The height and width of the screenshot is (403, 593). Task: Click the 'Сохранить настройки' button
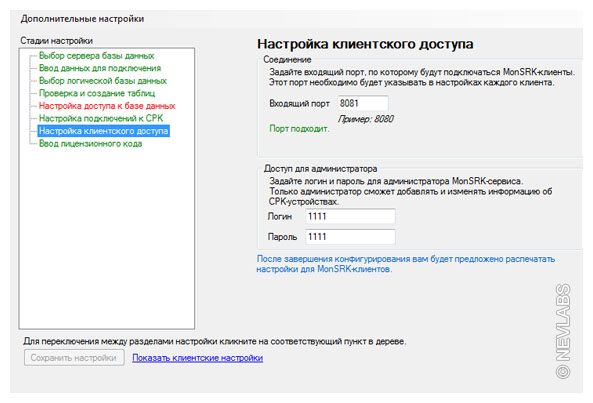(74, 358)
